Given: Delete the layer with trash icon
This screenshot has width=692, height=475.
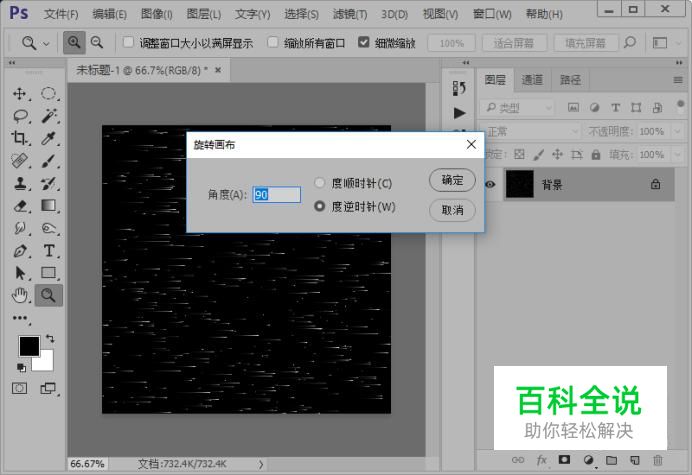Looking at the screenshot, I should point(658,460).
